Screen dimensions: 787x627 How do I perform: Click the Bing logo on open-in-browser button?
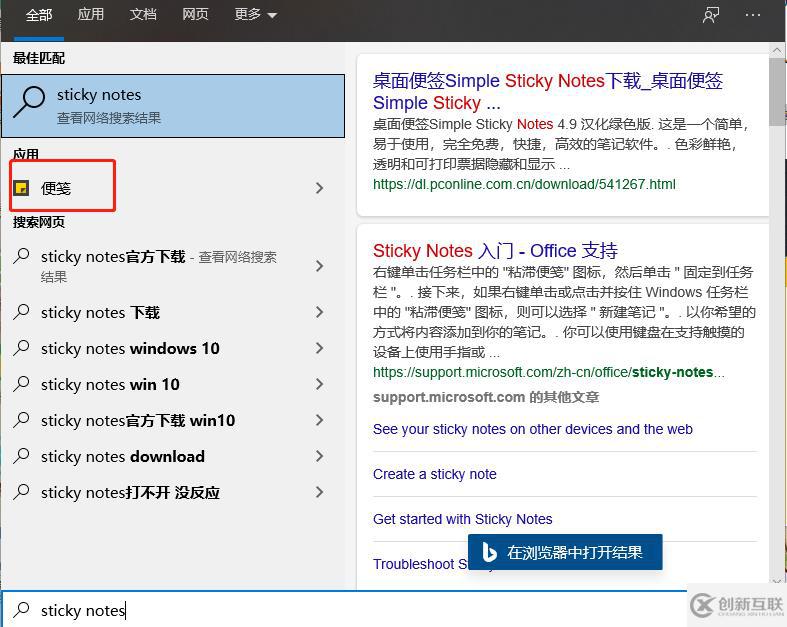click(x=488, y=552)
